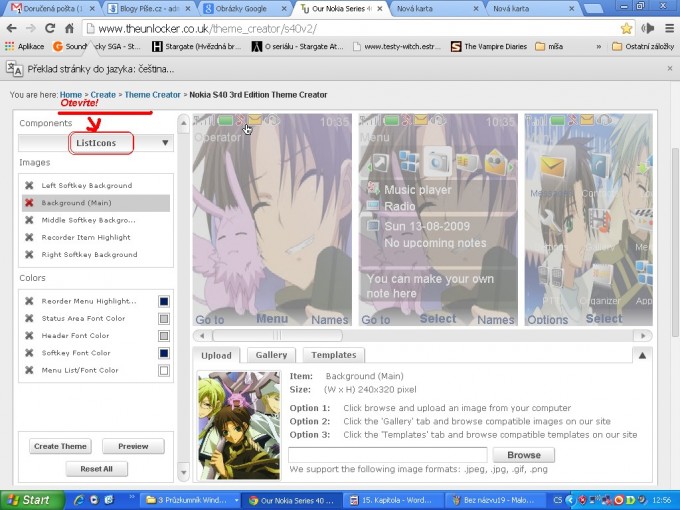Open The Vampire Diaries bookmark
The image size is (680, 510).
coord(489,46)
